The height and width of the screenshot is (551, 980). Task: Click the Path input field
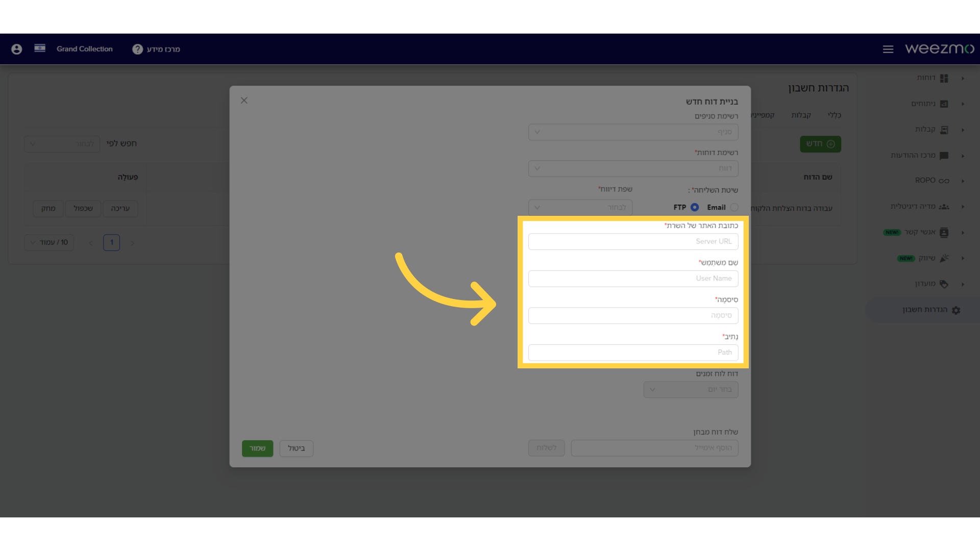633,352
